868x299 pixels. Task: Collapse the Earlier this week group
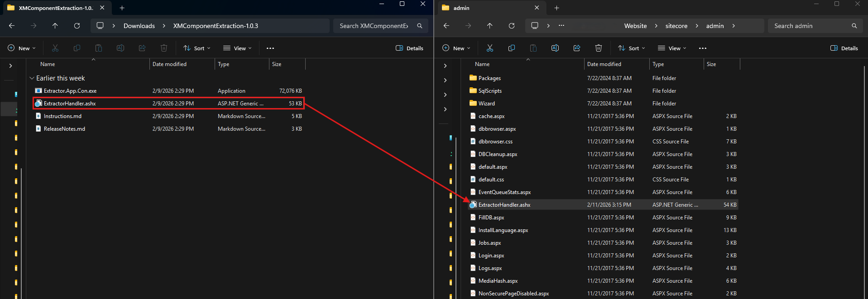click(32, 78)
